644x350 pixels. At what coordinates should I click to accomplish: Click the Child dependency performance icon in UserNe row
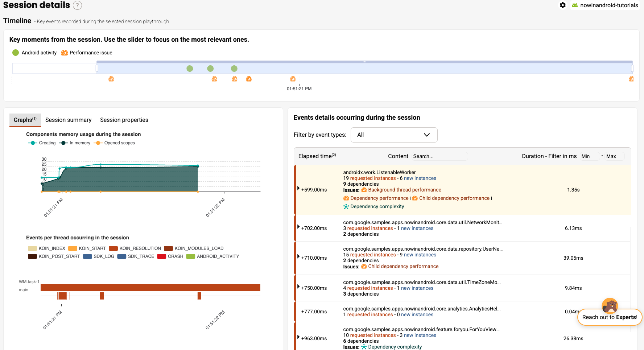[364, 266]
